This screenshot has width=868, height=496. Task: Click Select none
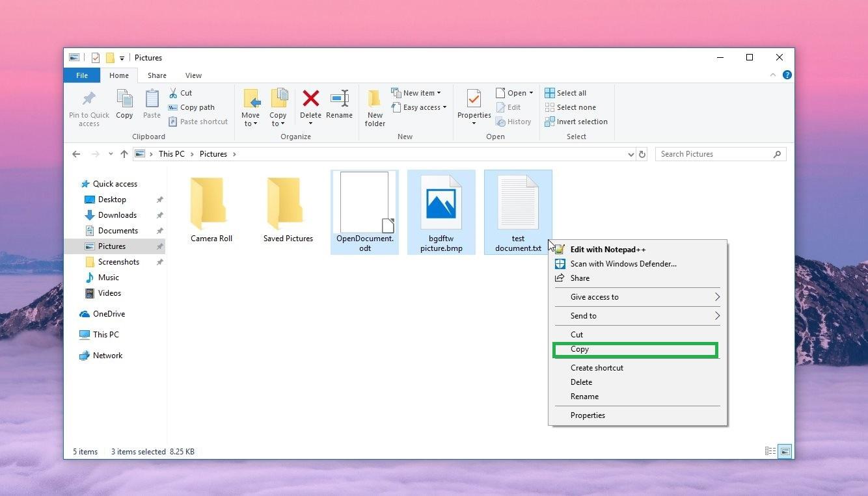[570, 107]
